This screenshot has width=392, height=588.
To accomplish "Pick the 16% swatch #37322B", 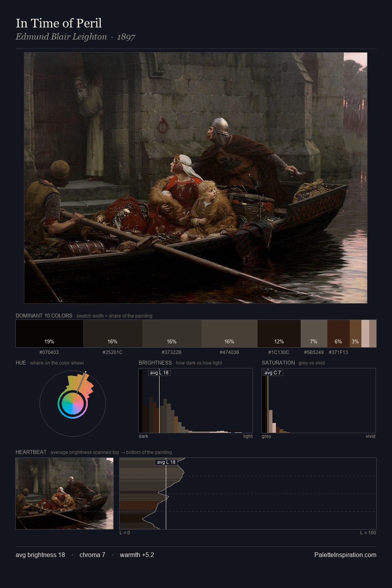I will click(172, 334).
